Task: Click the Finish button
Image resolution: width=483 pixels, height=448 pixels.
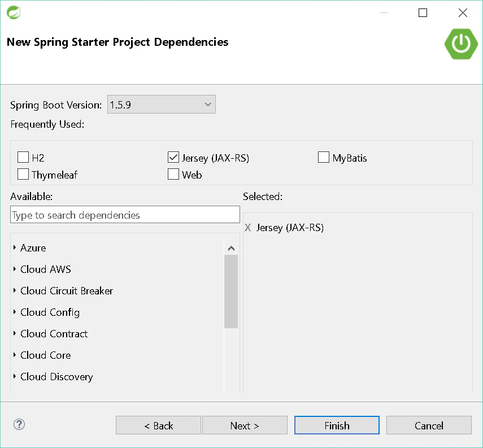Action: (x=337, y=425)
